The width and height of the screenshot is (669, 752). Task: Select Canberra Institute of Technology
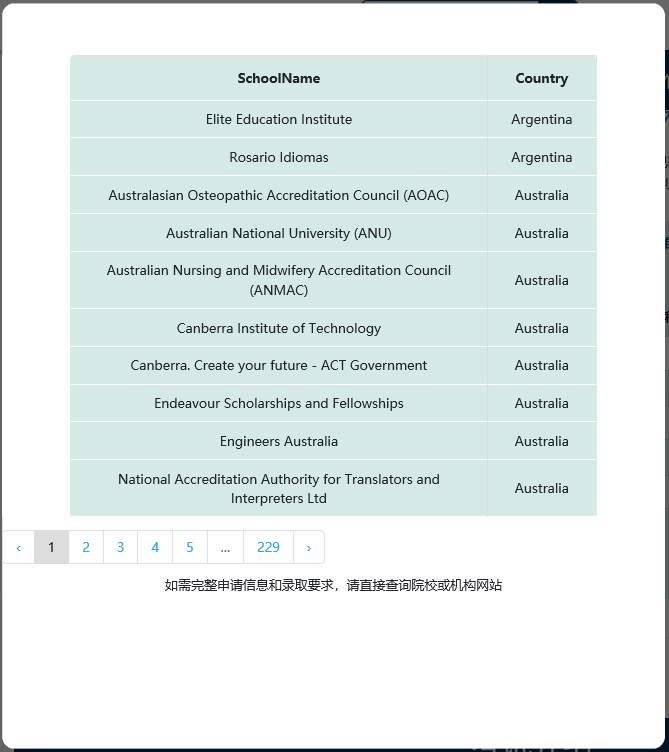(279, 328)
